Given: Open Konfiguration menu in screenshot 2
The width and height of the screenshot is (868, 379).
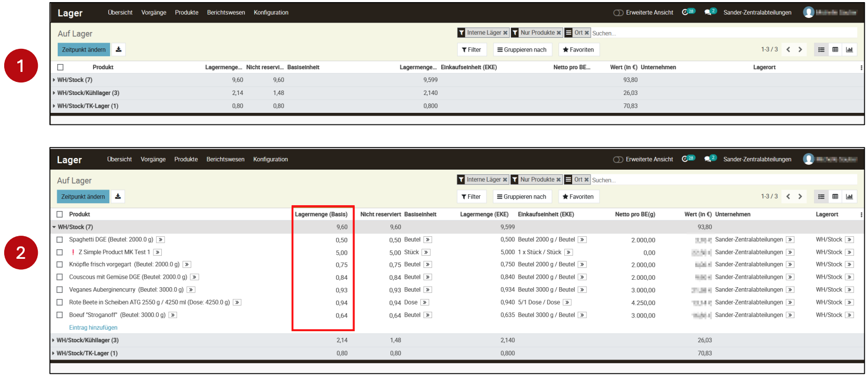Looking at the screenshot, I should pos(270,160).
